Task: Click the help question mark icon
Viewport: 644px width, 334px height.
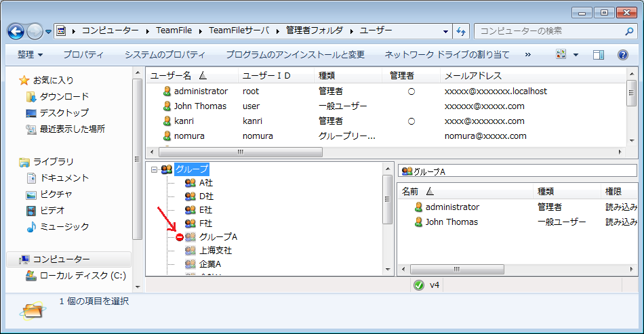Action: tap(622, 55)
